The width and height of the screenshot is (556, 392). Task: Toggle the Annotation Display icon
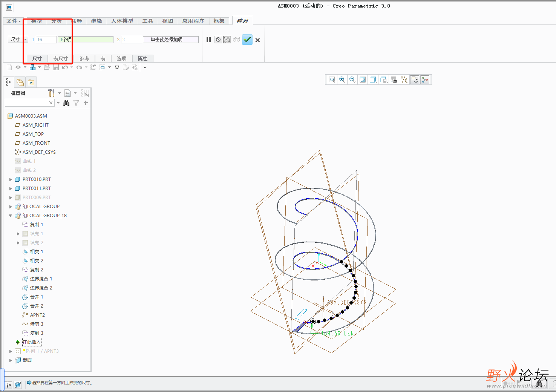pos(415,80)
